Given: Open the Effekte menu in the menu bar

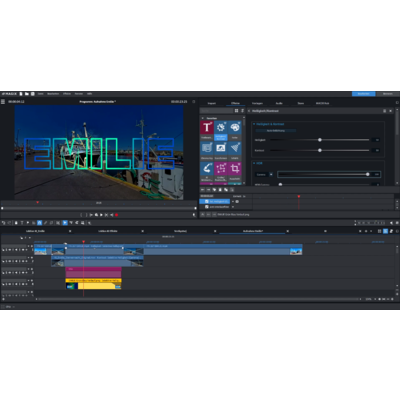Looking at the screenshot, I should pyautogui.click(x=67, y=94).
